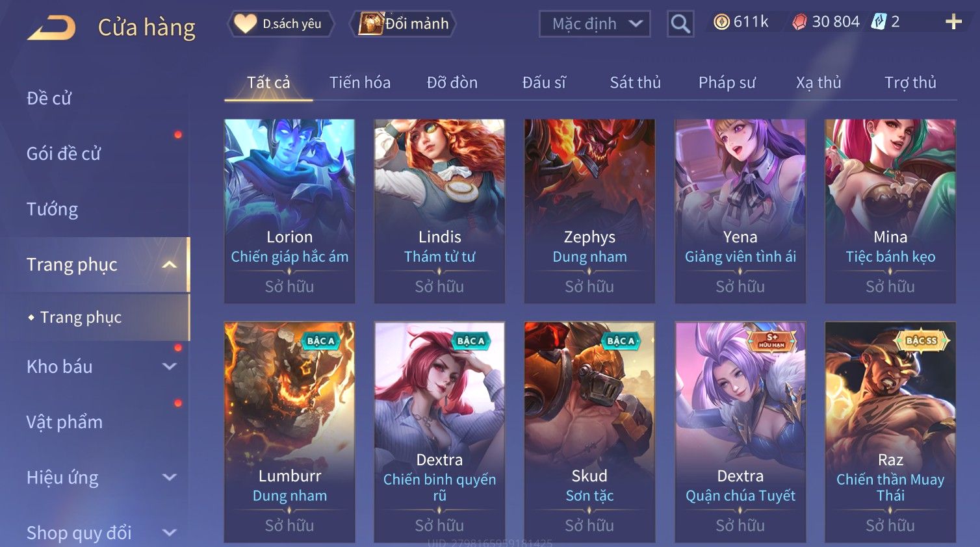Open the search magnifier icon

[x=680, y=24]
